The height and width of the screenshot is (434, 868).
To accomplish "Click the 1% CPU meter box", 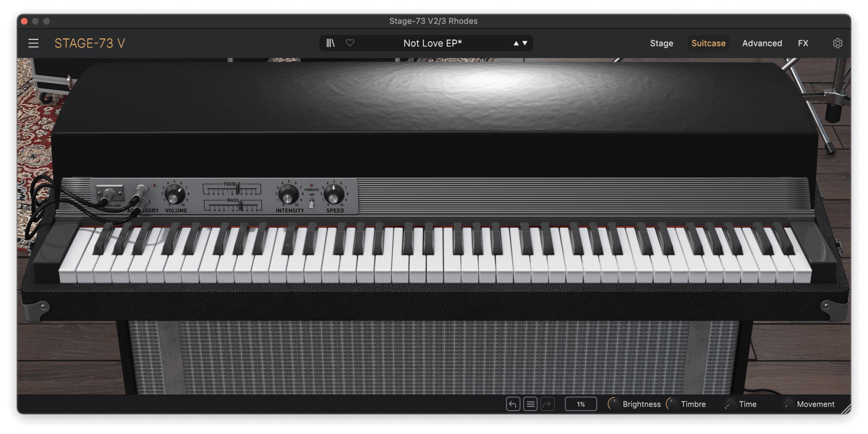I will coord(580,404).
